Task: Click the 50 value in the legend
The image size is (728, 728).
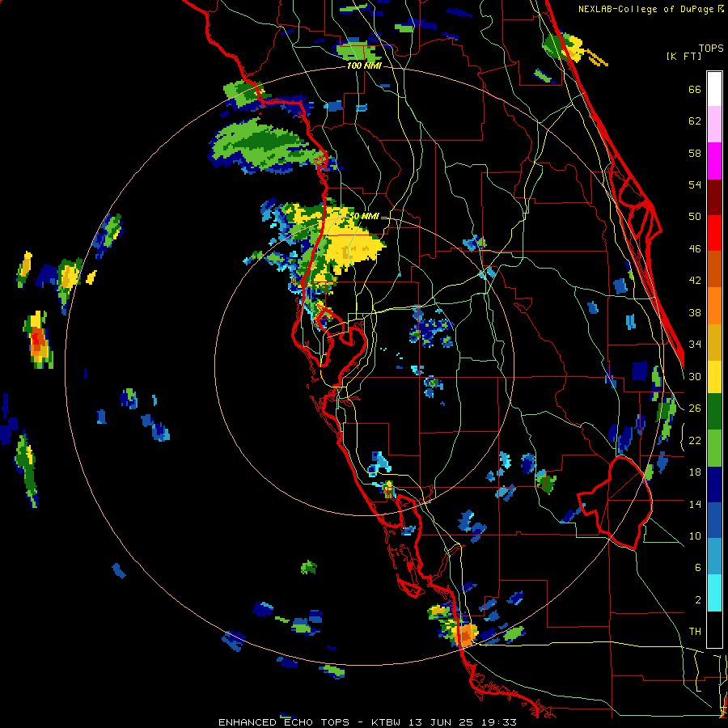Action: 695,217
